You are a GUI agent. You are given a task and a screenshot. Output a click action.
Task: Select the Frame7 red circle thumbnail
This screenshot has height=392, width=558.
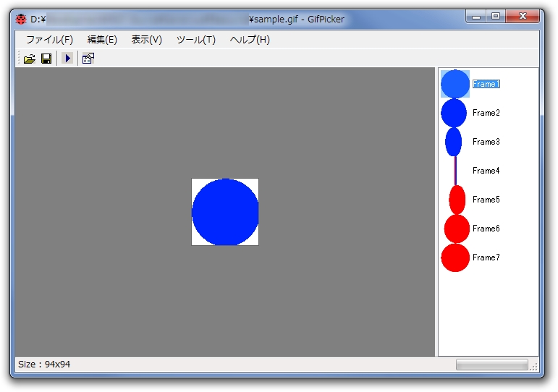pos(455,257)
